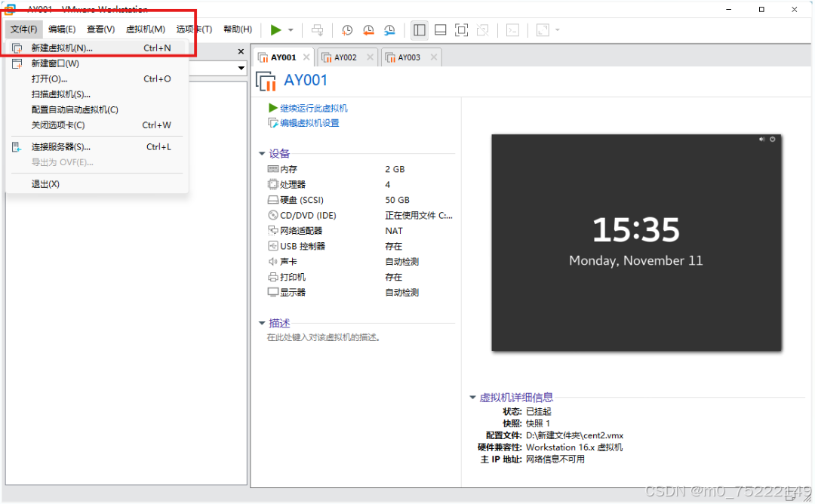Click the Unity mode toolbar icon

(x=482, y=30)
